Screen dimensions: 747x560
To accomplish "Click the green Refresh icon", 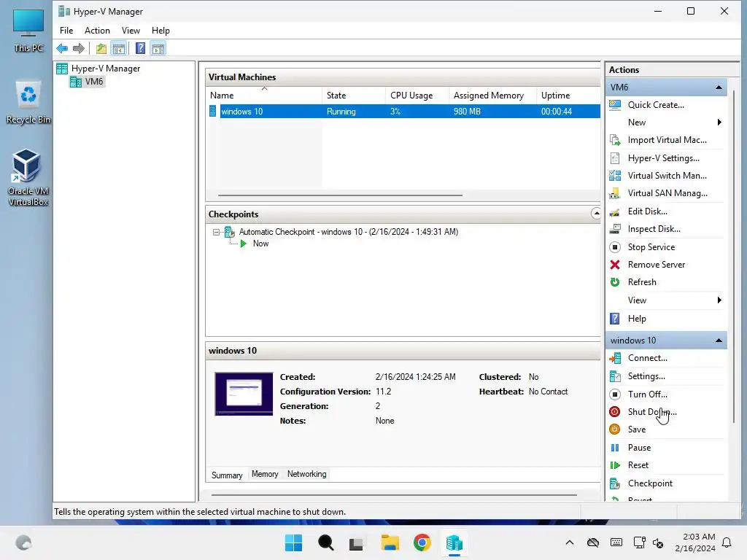I will [615, 282].
